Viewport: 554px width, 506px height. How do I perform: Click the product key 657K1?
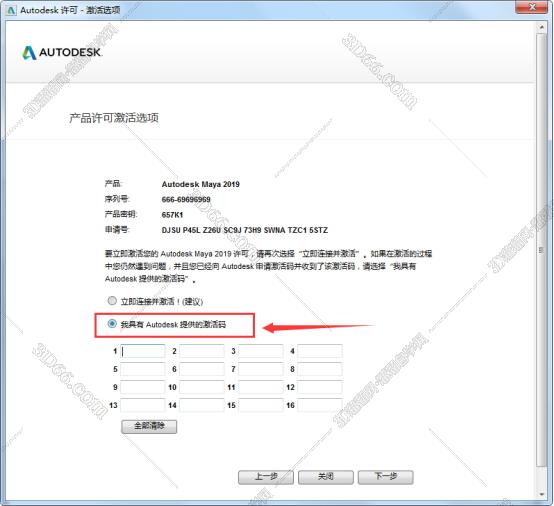pyautogui.click(x=172, y=215)
